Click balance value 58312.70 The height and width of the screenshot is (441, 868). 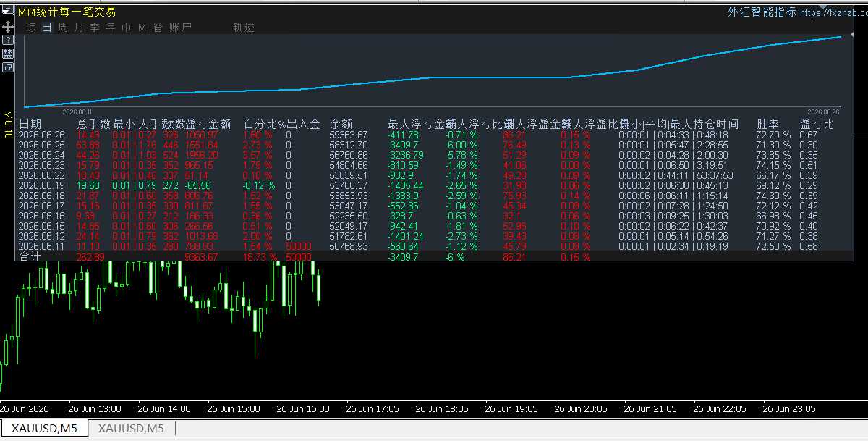pos(349,146)
